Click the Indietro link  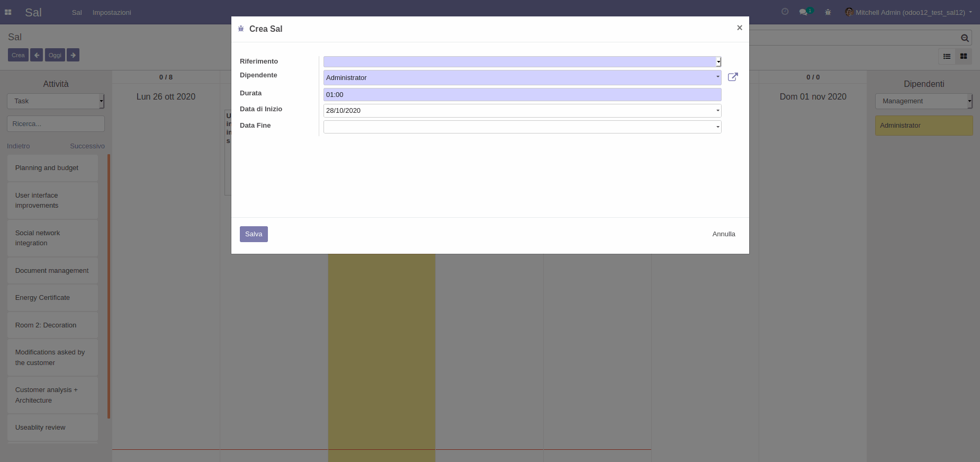click(19, 146)
